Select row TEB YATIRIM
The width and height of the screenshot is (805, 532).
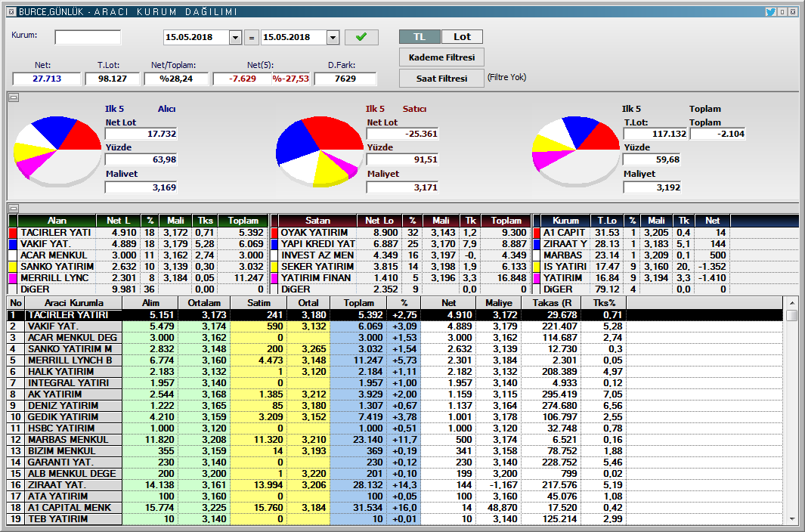395,518
